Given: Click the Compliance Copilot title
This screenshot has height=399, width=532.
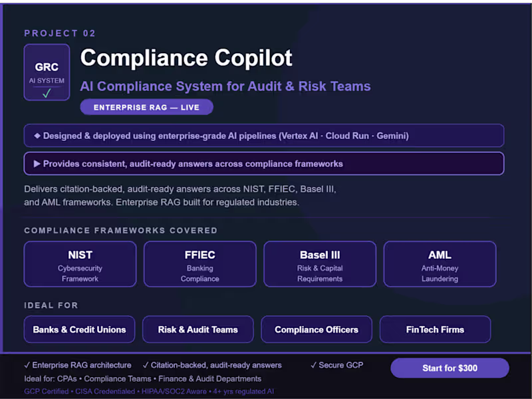Looking at the screenshot, I should 186,58.
